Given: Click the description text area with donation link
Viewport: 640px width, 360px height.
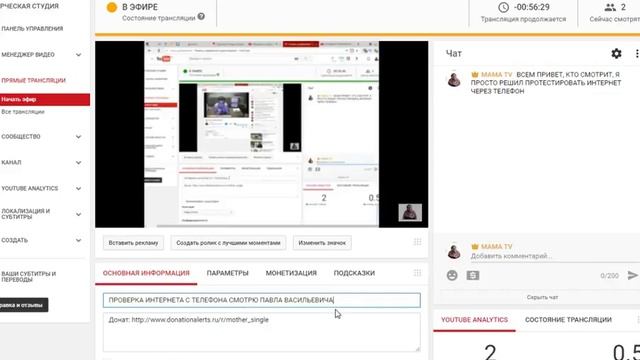Looking at the screenshot, I should click(262, 332).
